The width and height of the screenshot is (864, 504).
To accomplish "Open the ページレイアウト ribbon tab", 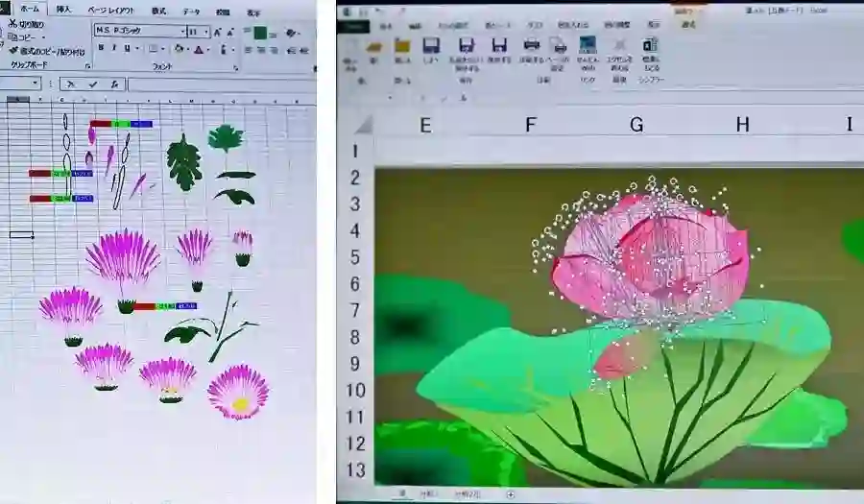I will point(111,11).
